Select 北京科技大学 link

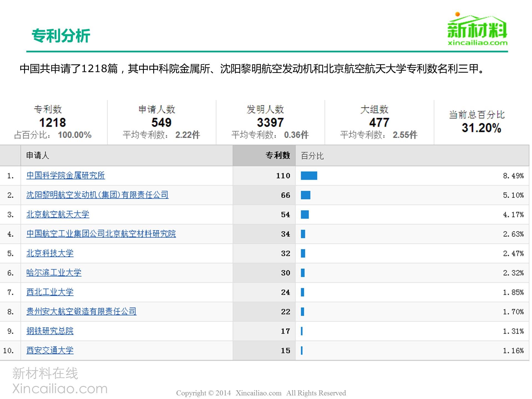[50, 253]
